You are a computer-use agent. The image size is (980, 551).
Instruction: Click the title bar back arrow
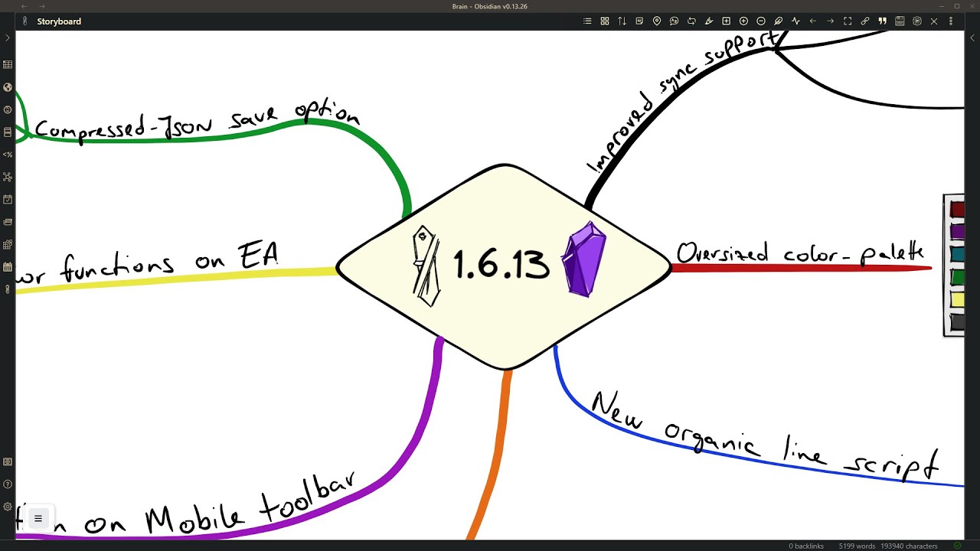[24, 6]
